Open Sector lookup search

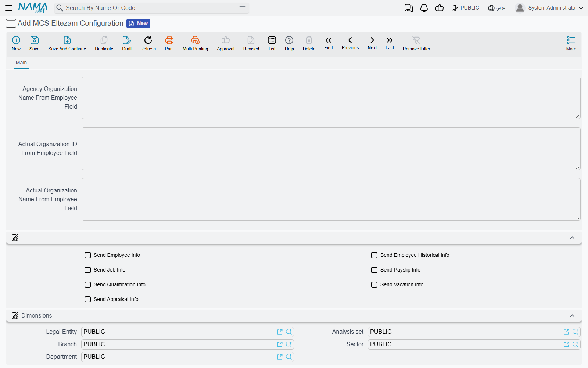point(576,344)
